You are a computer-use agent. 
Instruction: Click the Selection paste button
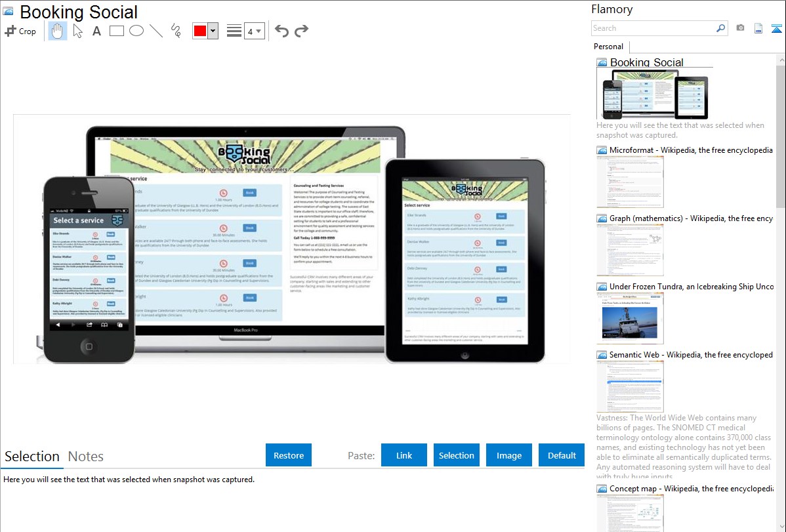456,455
